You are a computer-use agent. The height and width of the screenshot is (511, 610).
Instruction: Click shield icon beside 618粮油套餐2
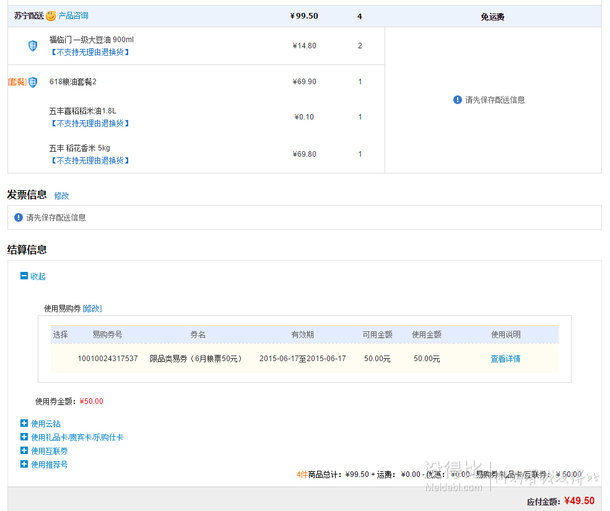pos(33,82)
